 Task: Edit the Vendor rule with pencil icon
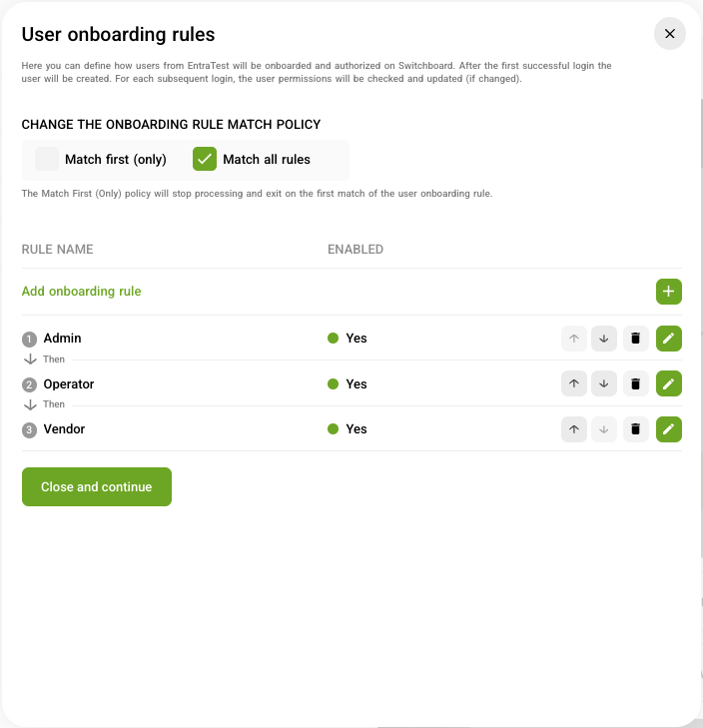669,429
